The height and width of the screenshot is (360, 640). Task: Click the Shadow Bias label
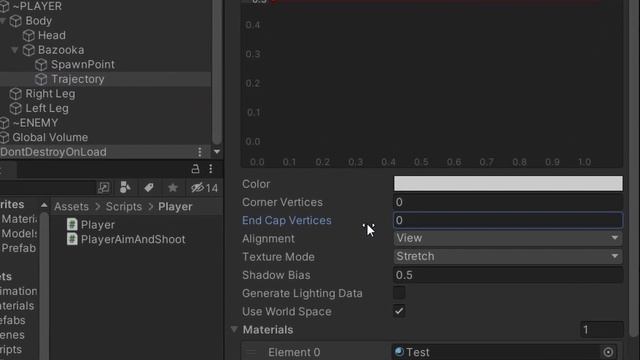(x=276, y=275)
